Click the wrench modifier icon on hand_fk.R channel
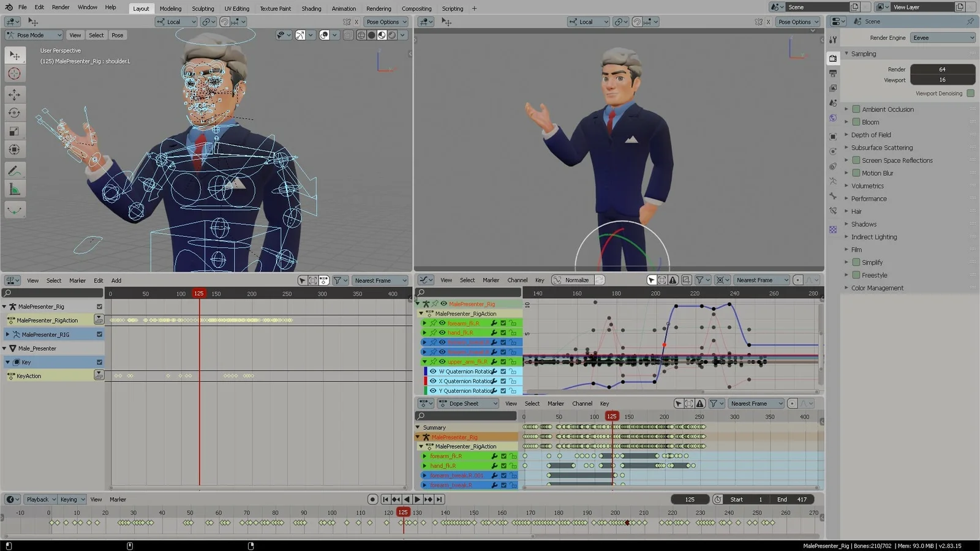The image size is (980, 551). tap(494, 332)
